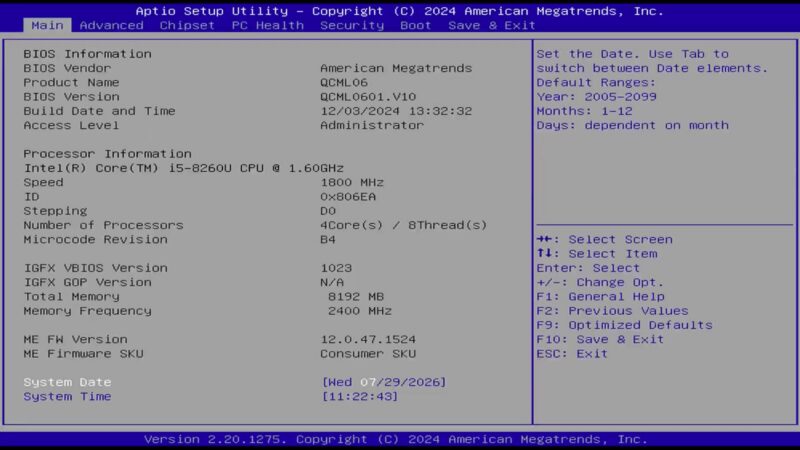Click the System Time value 11:22:43
This screenshot has width=800, height=450.
tap(359, 396)
